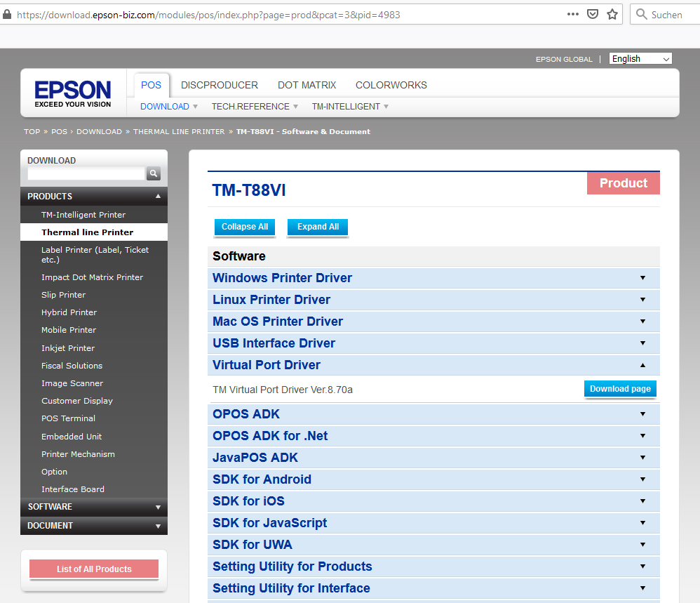The image size is (700, 603).
Task: Click the Expand All button
Action: point(318,227)
